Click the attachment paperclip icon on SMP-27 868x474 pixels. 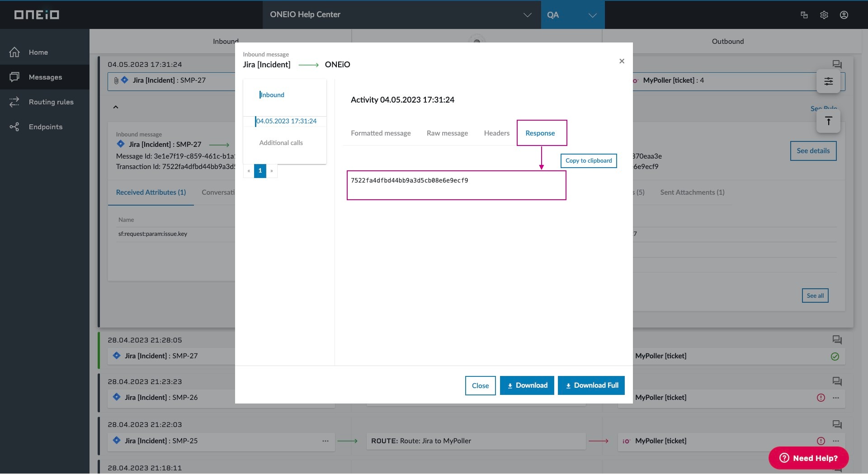click(116, 80)
